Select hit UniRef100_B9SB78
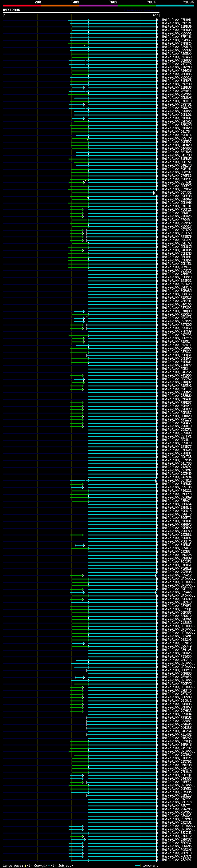Image resolution: width=197 pixels, height=868 pixels. (x=176, y=443)
